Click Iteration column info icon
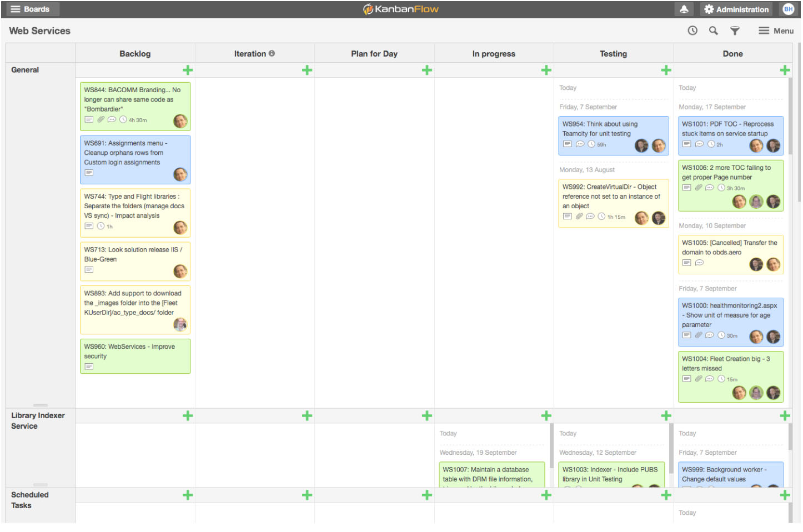This screenshot has height=532, width=803. [x=272, y=53]
